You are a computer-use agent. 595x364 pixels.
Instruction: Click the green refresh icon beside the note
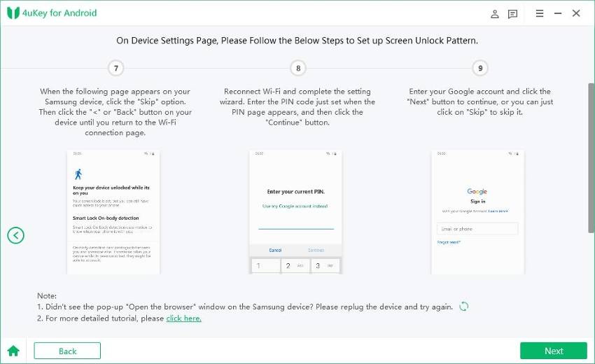463,307
